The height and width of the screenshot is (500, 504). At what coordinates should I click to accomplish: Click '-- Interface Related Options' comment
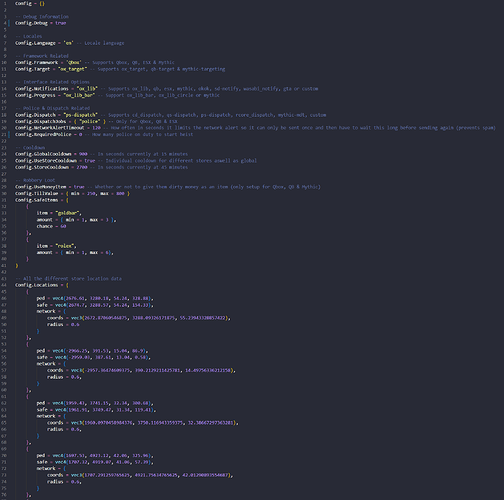point(53,82)
